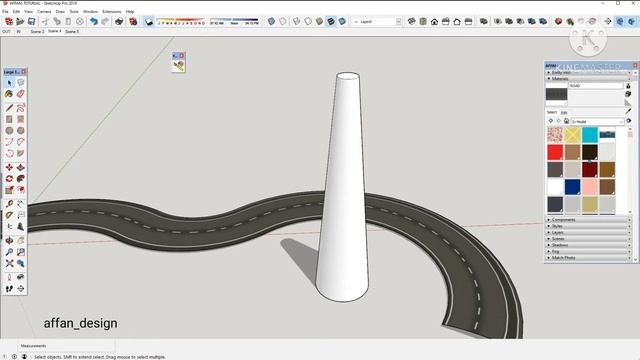Expand the Shadows panel
This screenshot has width=640, height=360.
coord(588,245)
